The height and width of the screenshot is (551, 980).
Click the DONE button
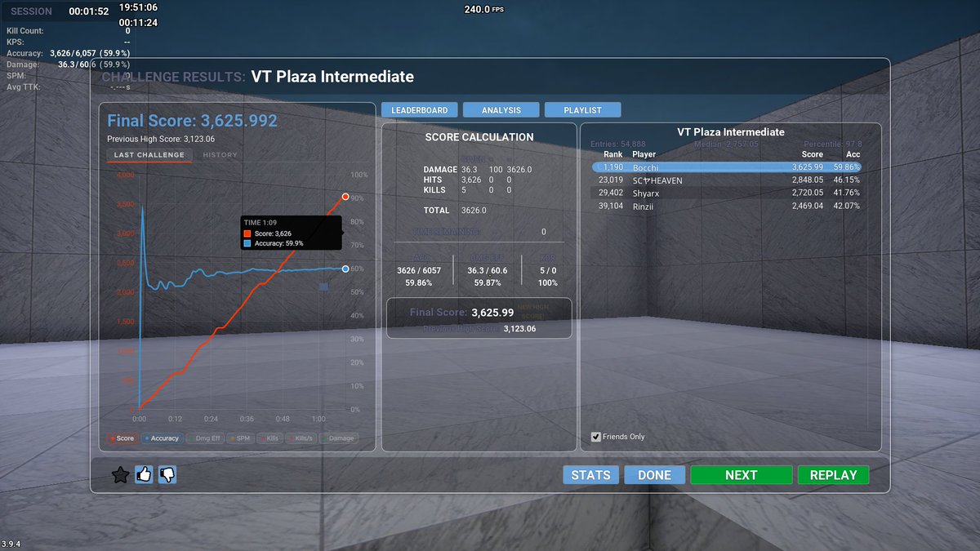[x=654, y=475]
